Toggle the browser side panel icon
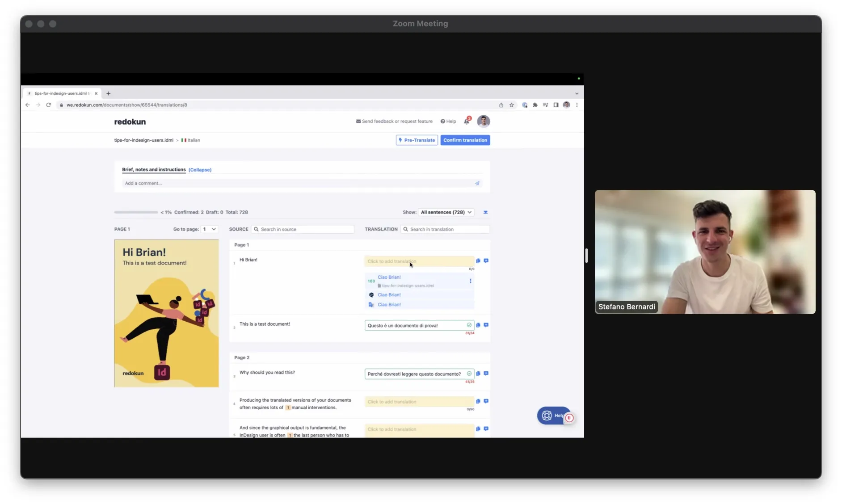 click(x=556, y=105)
